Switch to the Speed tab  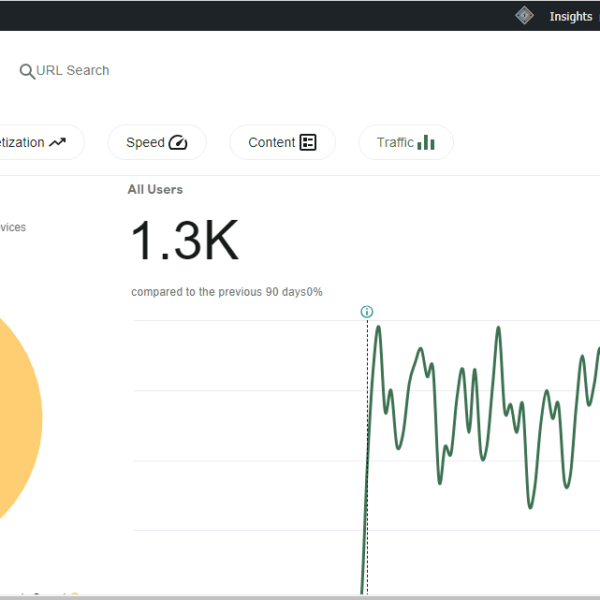pos(157,142)
